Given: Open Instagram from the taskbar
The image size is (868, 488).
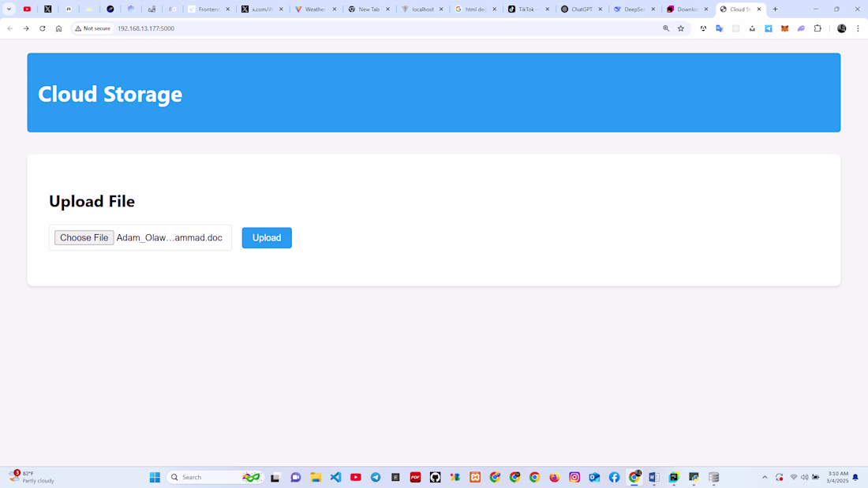Looking at the screenshot, I should [574, 477].
